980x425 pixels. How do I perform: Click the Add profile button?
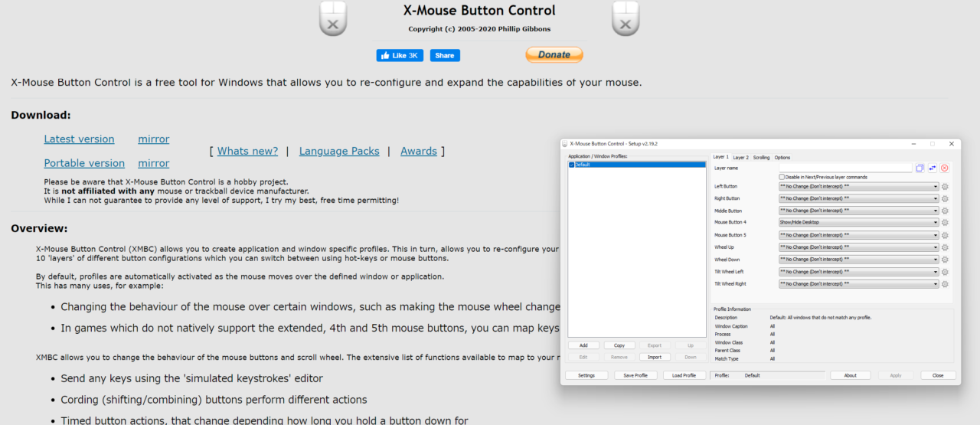tap(583, 345)
